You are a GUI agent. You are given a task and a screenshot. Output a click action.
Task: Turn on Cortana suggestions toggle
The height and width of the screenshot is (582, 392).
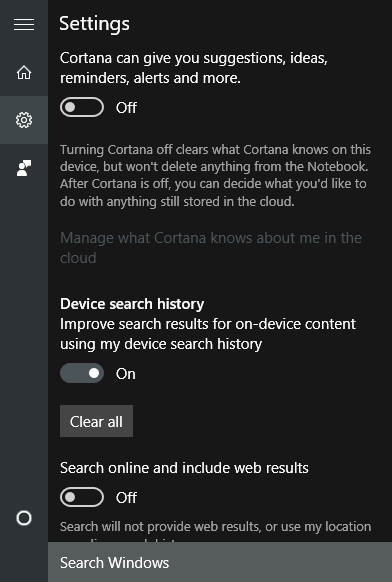click(x=82, y=107)
